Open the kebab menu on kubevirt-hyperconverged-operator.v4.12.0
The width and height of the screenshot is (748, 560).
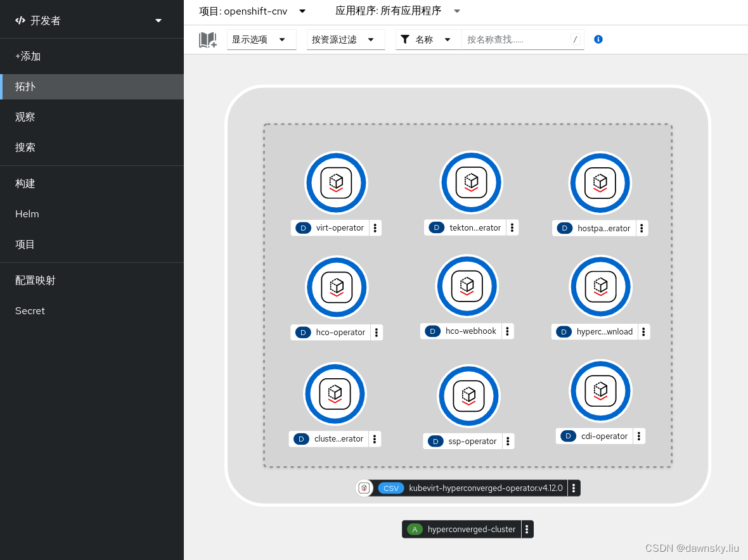coord(574,488)
